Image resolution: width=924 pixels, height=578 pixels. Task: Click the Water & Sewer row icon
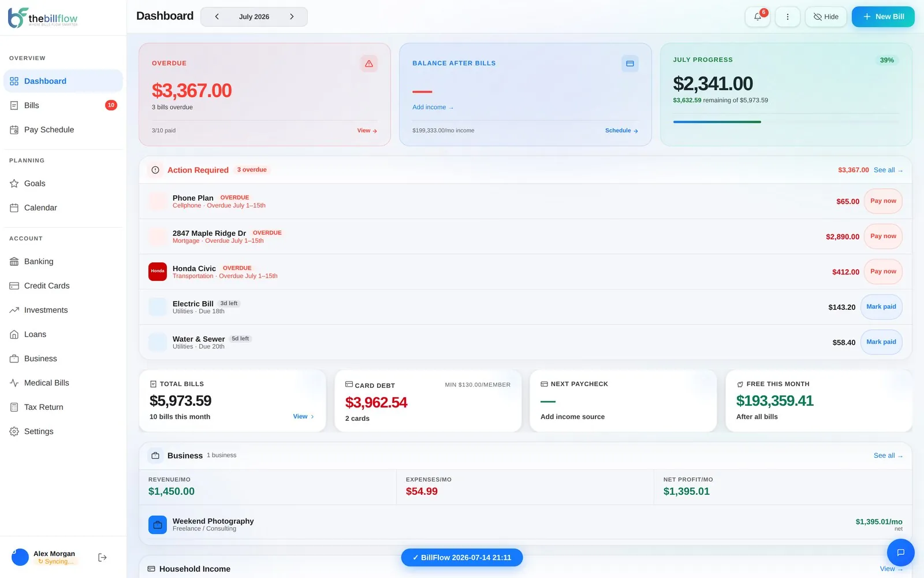pyautogui.click(x=158, y=342)
